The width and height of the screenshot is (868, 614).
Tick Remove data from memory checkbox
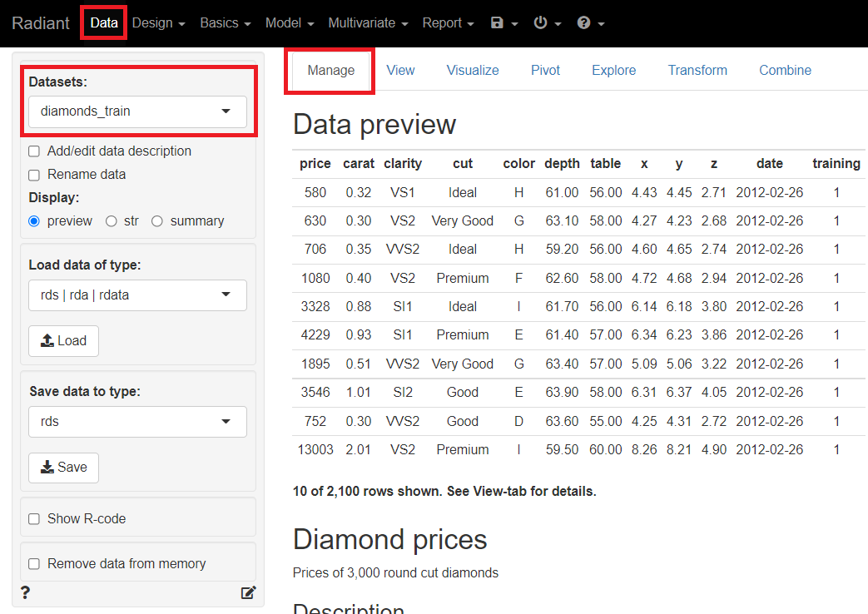click(x=34, y=564)
